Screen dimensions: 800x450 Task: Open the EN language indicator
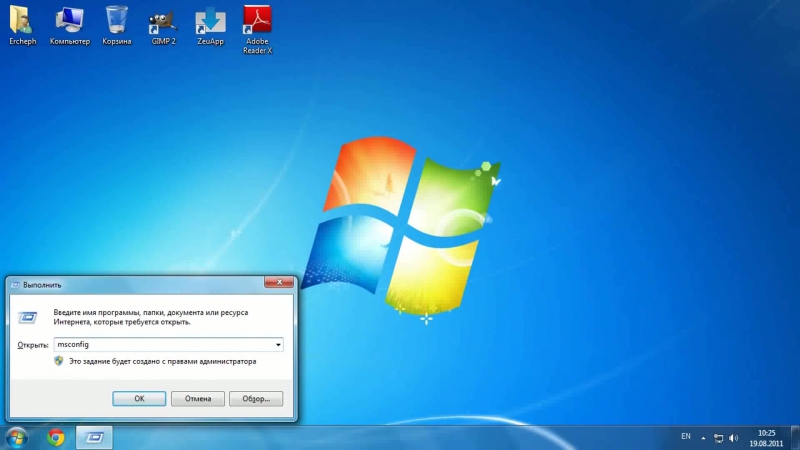(686, 437)
